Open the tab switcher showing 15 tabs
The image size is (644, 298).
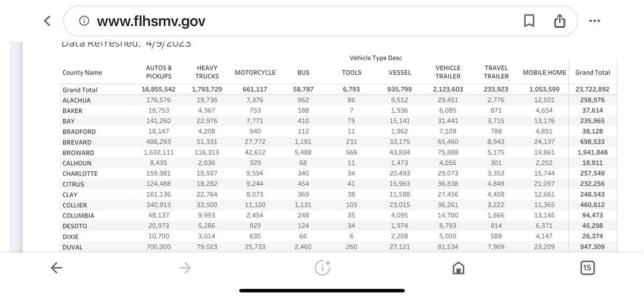[x=587, y=268]
